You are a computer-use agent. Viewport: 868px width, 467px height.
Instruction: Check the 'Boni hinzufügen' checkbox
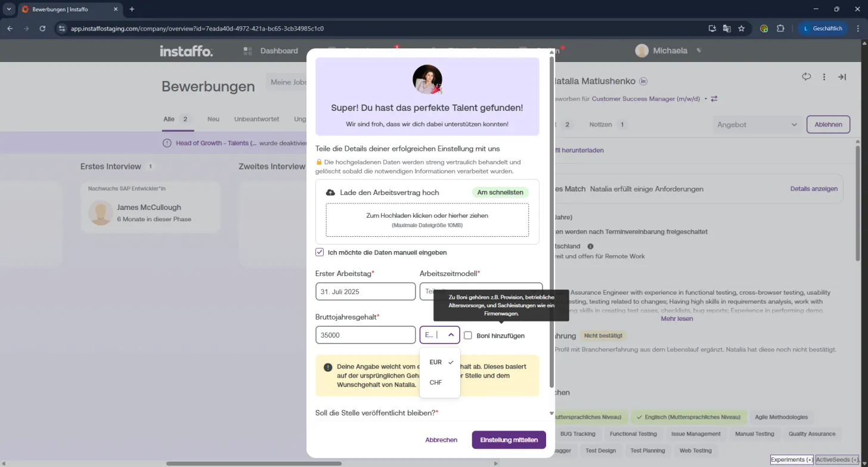pyautogui.click(x=468, y=335)
